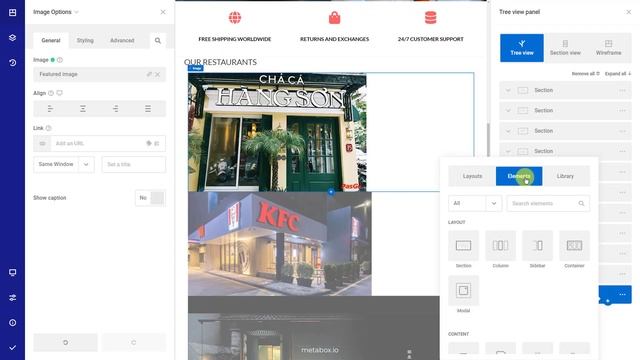Image resolution: width=640 pixels, height=360 pixels.
Task: Click the Align responsive device icon
Action: tap(60, 93)
